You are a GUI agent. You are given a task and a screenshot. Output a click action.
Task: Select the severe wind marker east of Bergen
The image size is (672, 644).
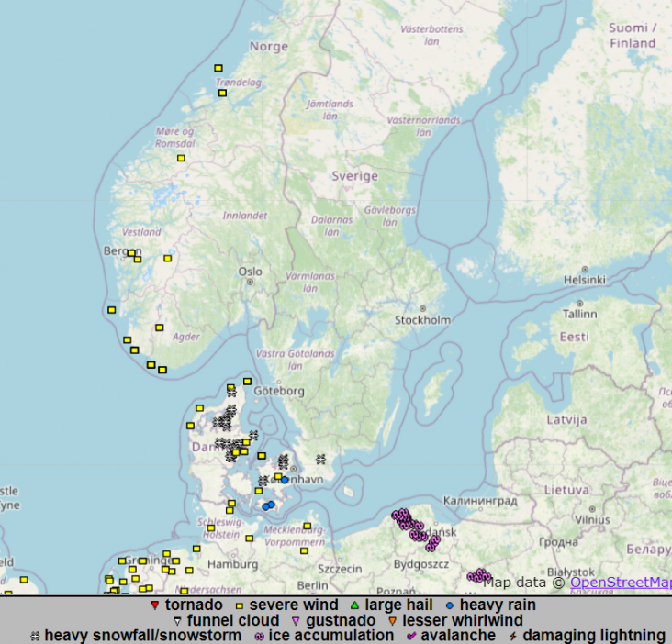168,258
